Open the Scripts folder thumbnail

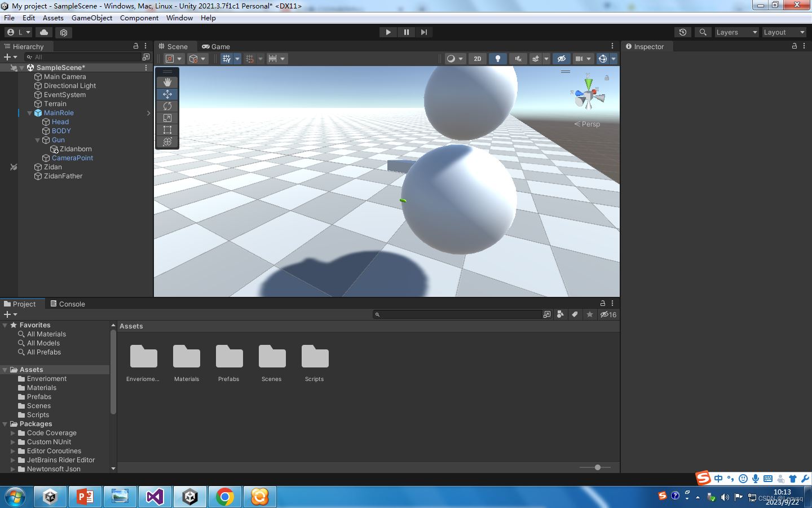[315, 363]
